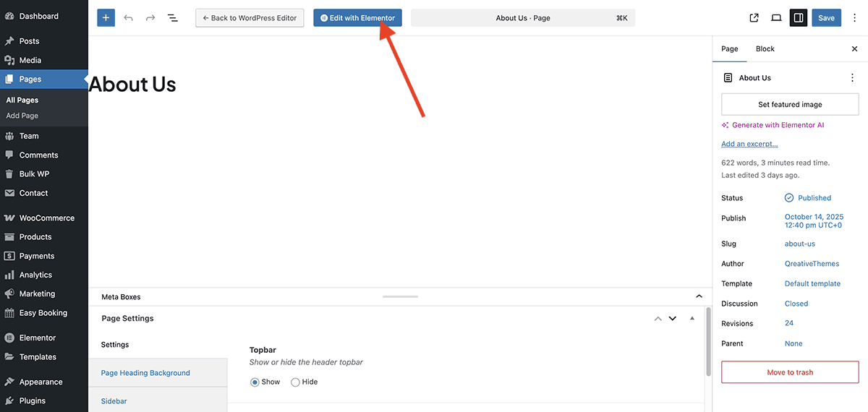Click the view page external link icon
This screenshot has height=412, width=868.
754,18
